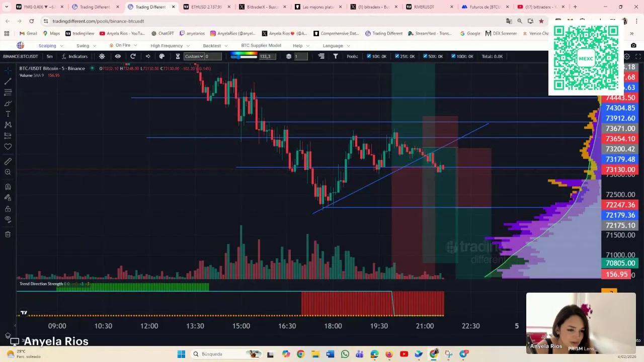
Task: Activate the zoom-in magnifier tool
Action: [x=8, y=172]
